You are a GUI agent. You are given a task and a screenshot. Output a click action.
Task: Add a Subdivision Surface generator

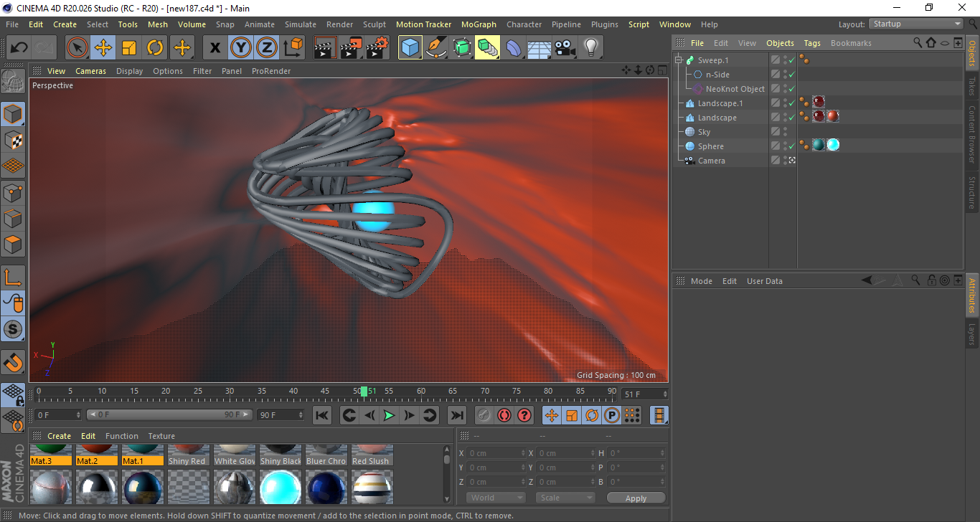462,48
